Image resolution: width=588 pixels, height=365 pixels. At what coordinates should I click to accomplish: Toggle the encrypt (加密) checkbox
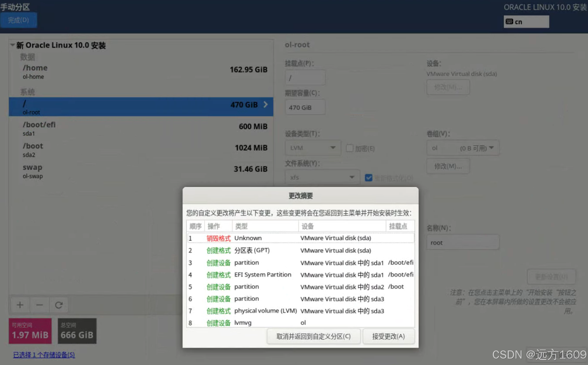350,148
